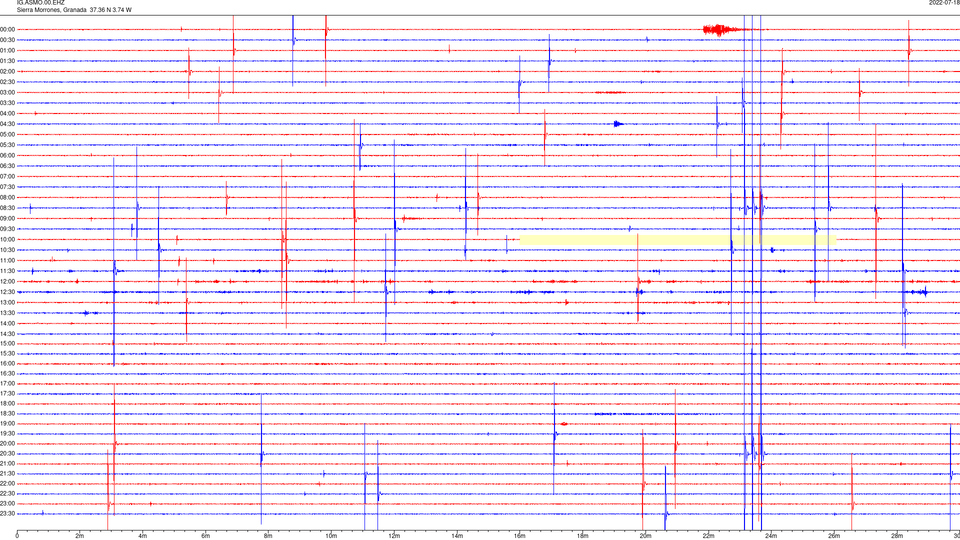The image size is (960, 540).
Task: Click the 14m axis tick label
Action: (457, 536)
